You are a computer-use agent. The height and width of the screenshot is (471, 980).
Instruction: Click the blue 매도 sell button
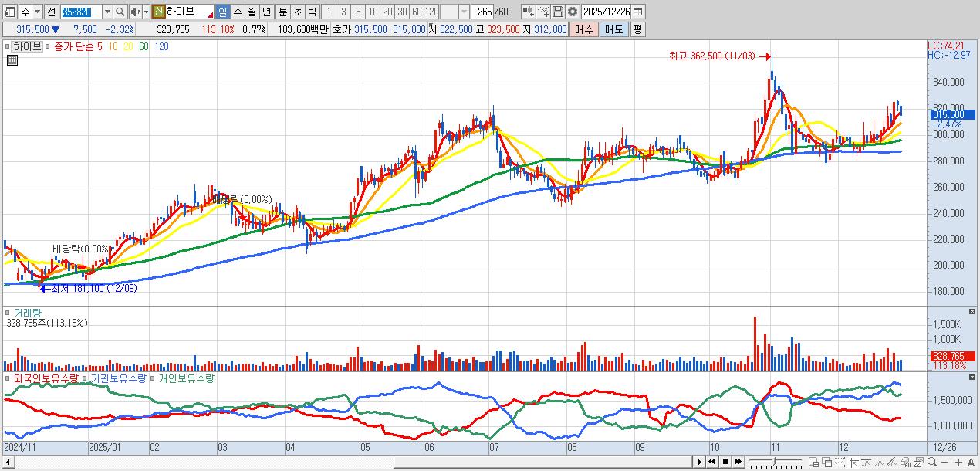coord(613,29)
